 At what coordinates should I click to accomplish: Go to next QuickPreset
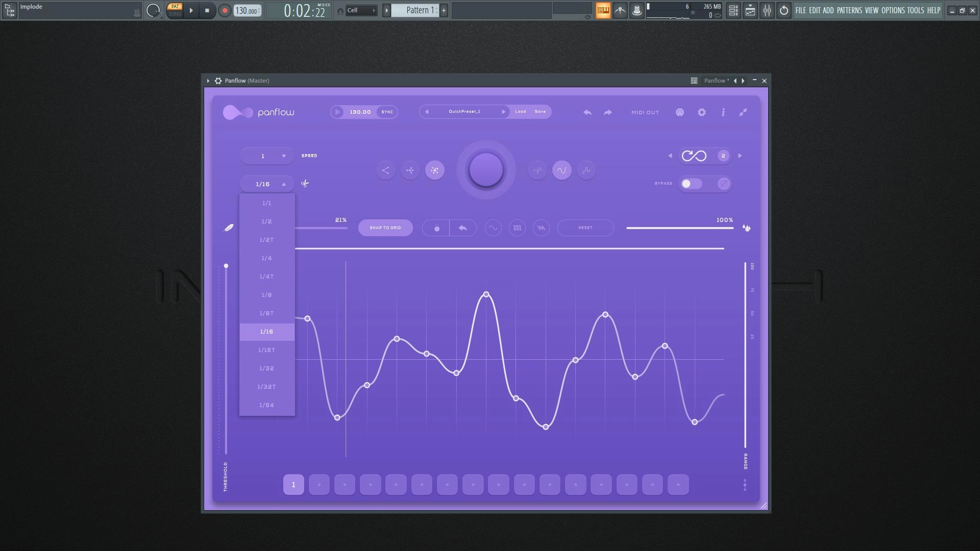(x=503, y=112)
